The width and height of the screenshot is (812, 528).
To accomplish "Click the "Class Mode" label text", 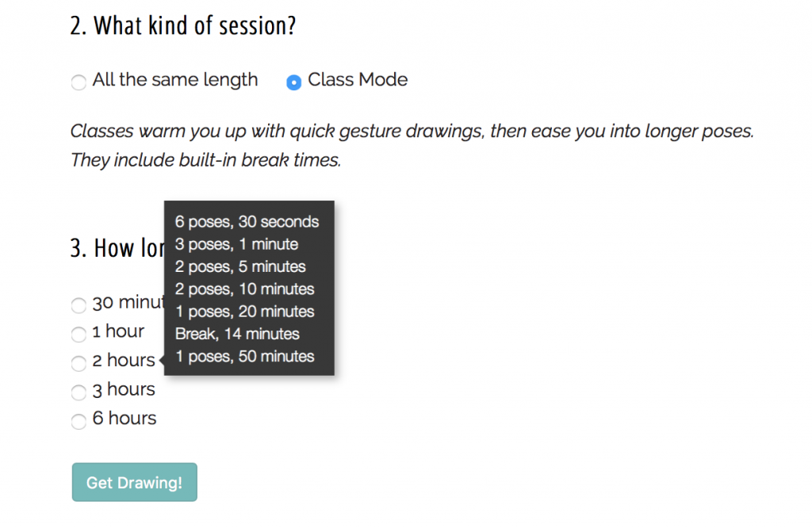I will 358,80.
